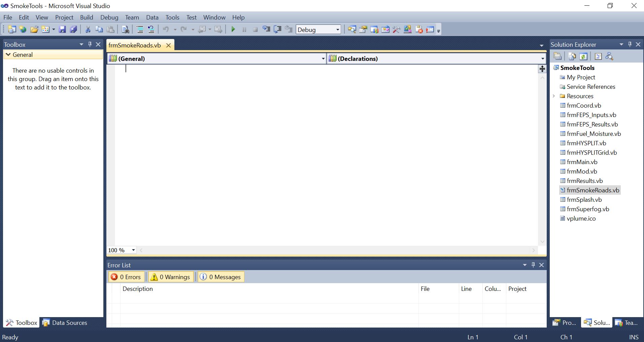This screenshot has width=644, height=342.
Task: Open the Build menu
Action: [87, 17]
